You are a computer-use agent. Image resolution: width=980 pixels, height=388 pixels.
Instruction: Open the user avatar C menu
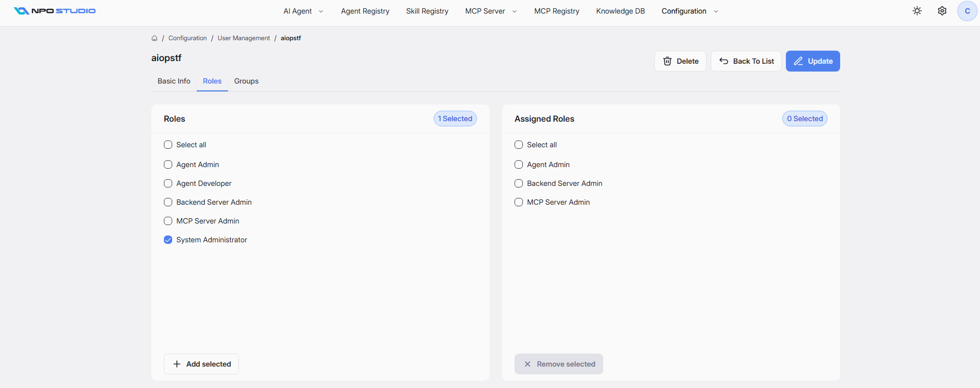pyautogui.click(x=967, y=11)
